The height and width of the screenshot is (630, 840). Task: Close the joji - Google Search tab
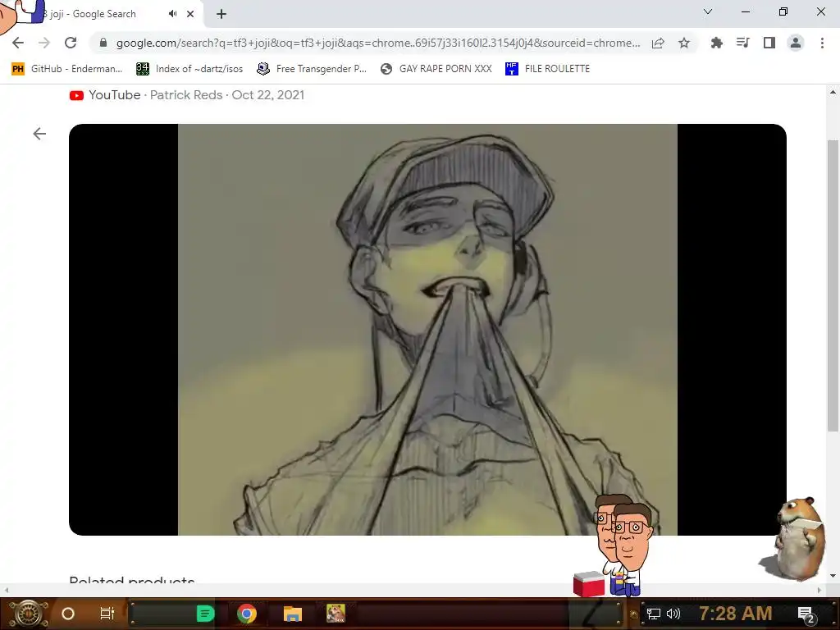tap(190, 14)
